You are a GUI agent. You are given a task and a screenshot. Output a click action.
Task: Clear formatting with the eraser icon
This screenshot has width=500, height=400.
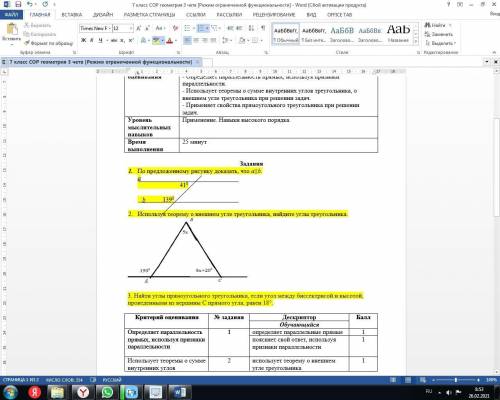(175, 28)
